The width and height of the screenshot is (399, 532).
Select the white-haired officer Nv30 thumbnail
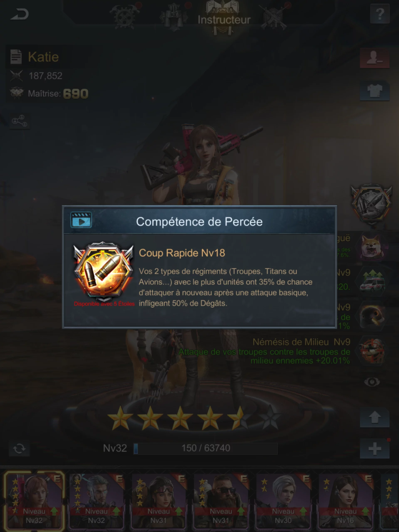(x=283, y=501)
